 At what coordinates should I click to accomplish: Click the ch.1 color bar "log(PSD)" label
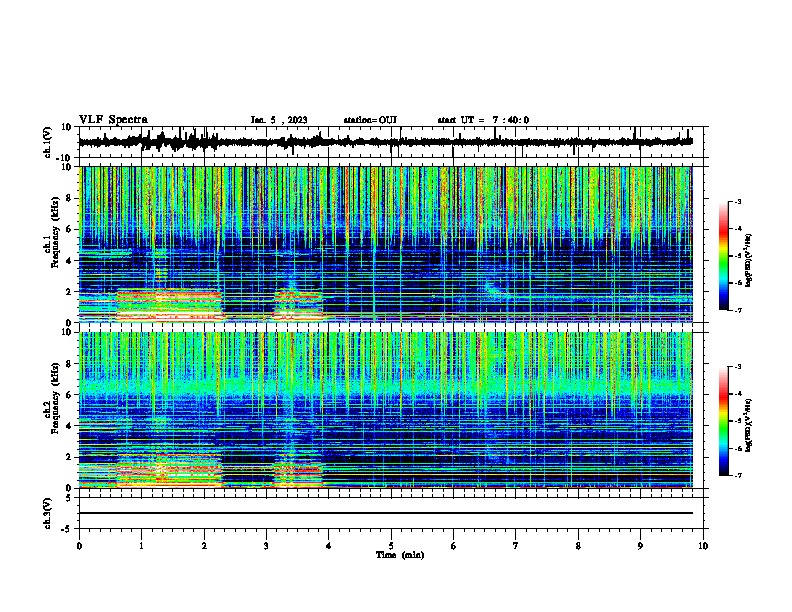[x=748, y=260]
